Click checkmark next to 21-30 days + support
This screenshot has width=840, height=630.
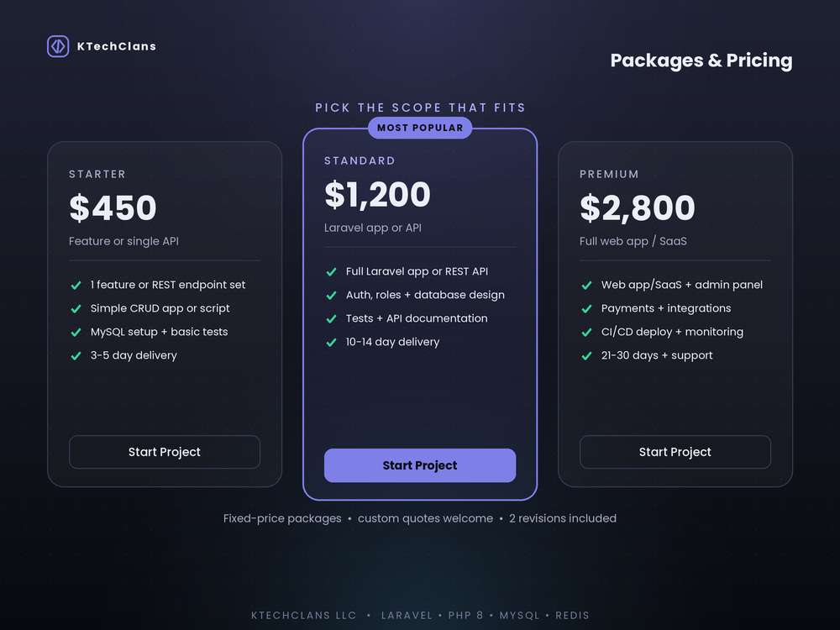(586, 355)
